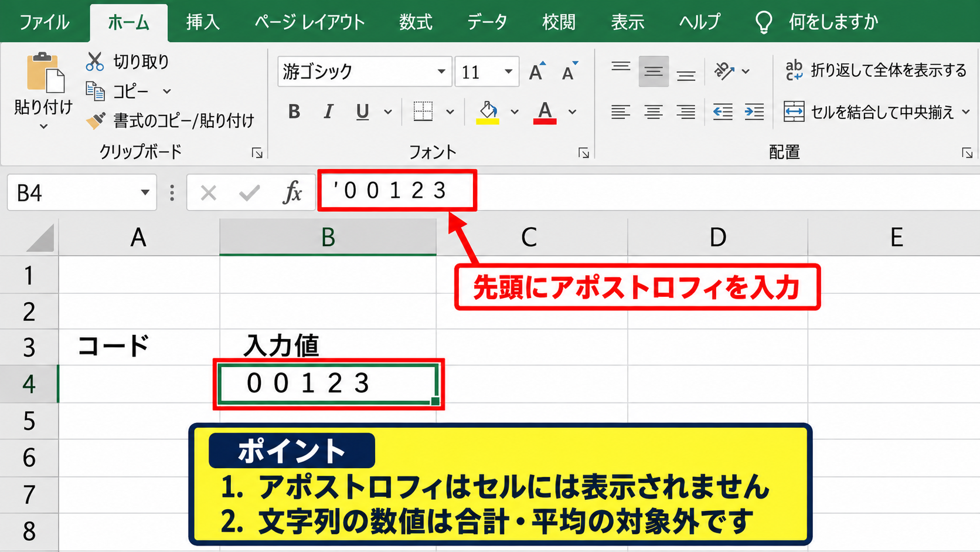Expand the Name Box B4 dropdown
This screenshot has height=552, width=980.
pyautogui.click(x=145, y=192)
